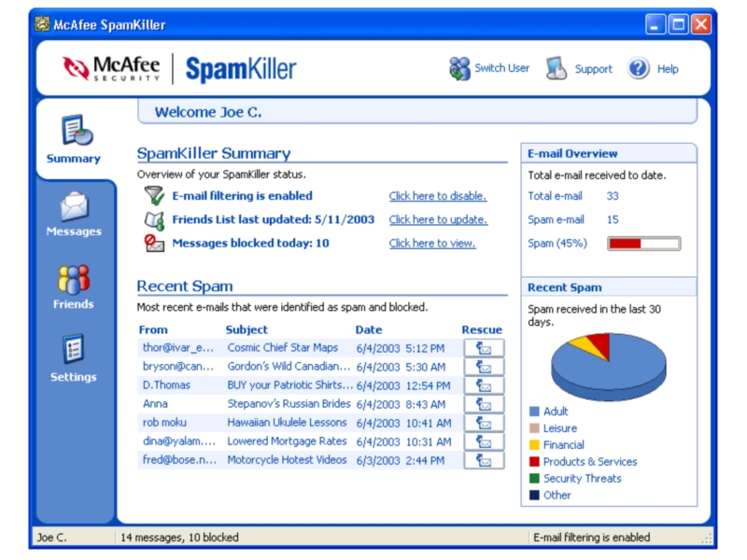The height and width of the screenshot is (560, 747).
Task: Select sender thor@ivar_e...
Action: pyautogui.click(x=178, y=348)
